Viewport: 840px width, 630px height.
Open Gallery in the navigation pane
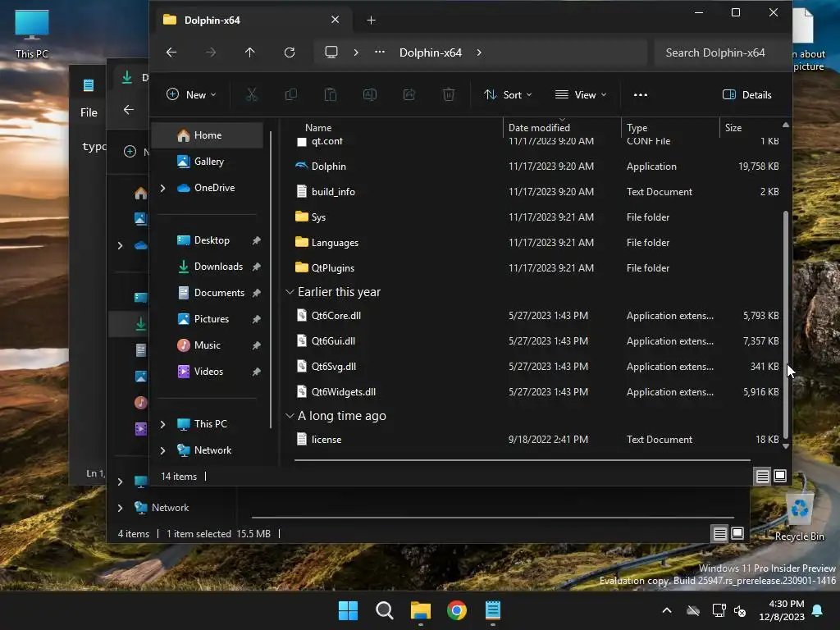pyautogui.click(x=209, y=162)
